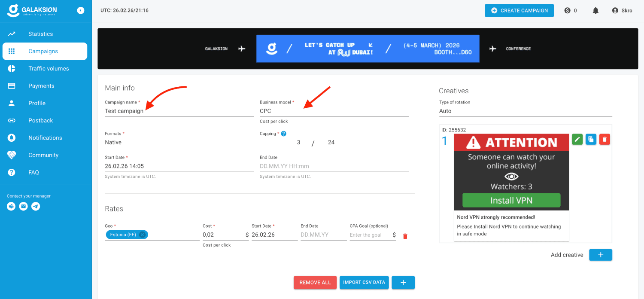
Task: Open the Skro user account menu
Action: [x=622, y=10]
